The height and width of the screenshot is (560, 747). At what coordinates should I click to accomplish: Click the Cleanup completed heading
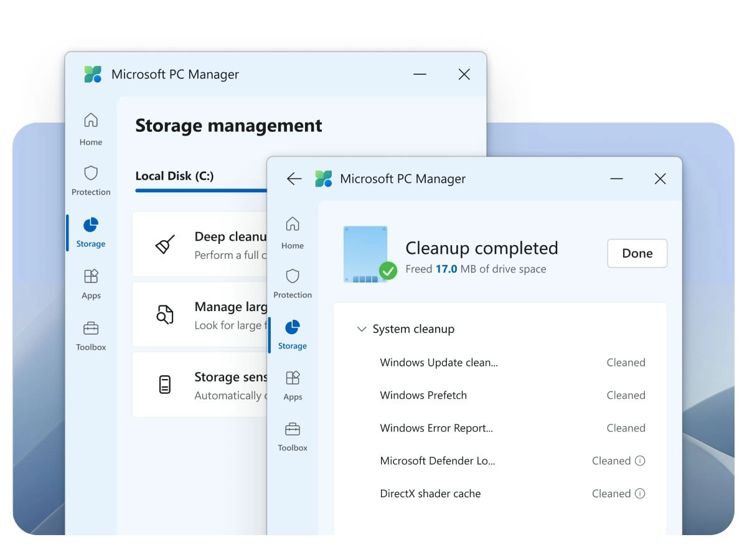[x=482, y=248]
